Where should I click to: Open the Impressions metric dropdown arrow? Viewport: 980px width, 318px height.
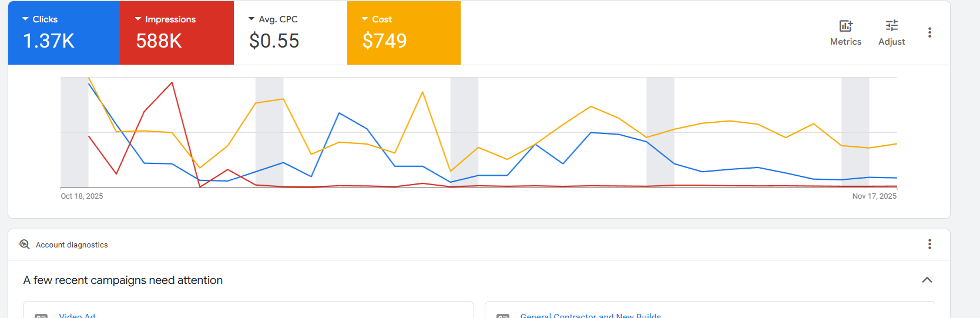(138, 19)
